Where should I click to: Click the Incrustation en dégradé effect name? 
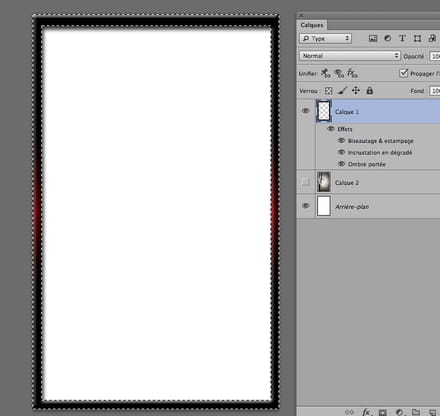[380, 153]
